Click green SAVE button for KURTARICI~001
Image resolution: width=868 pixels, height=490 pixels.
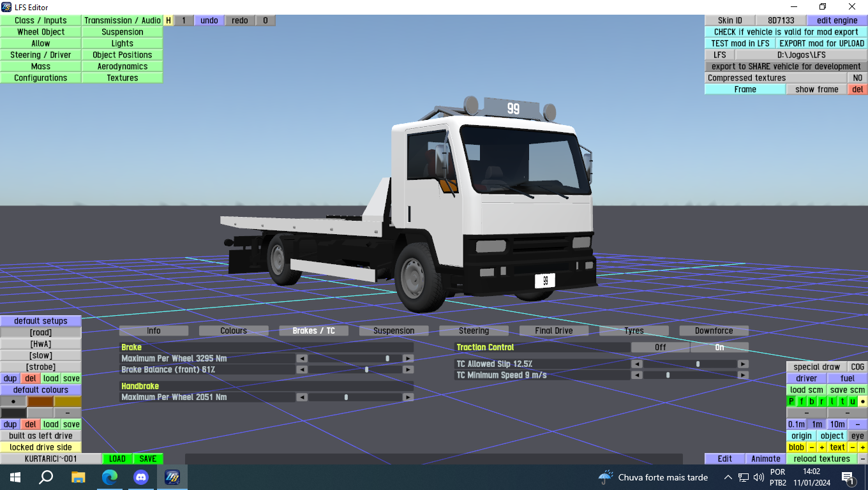148,459
